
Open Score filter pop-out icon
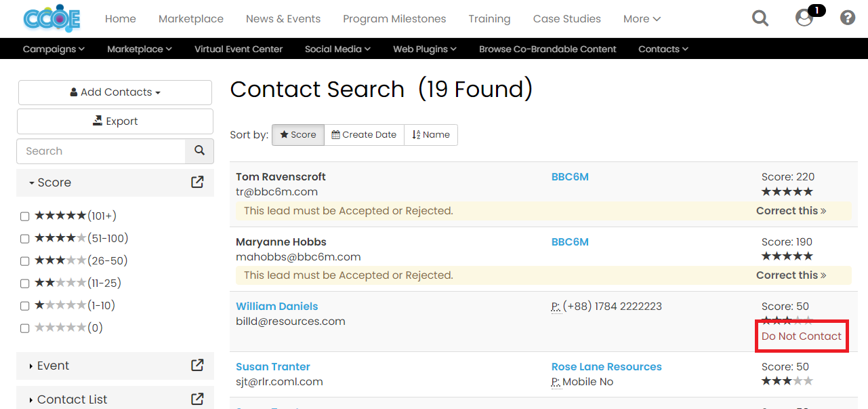[x=197, y=182]
